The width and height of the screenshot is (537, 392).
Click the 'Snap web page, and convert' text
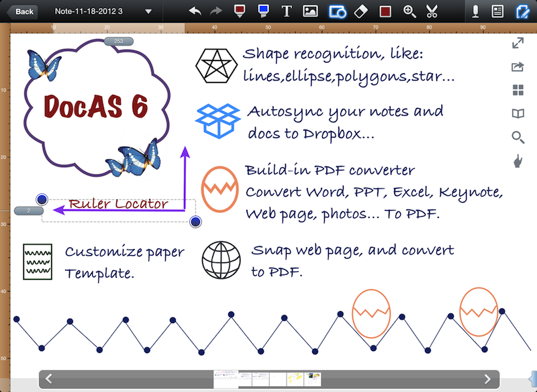pyautogui.click(x=353, y=251)
